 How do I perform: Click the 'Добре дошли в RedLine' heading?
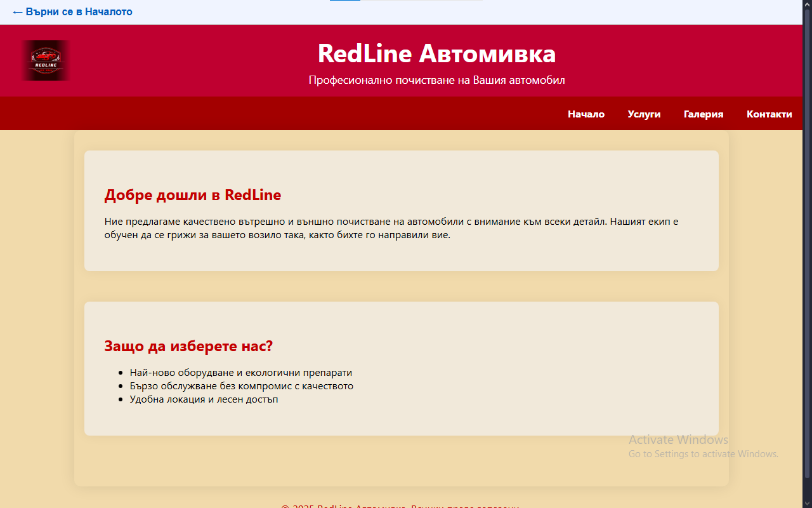tap(193, 195)
